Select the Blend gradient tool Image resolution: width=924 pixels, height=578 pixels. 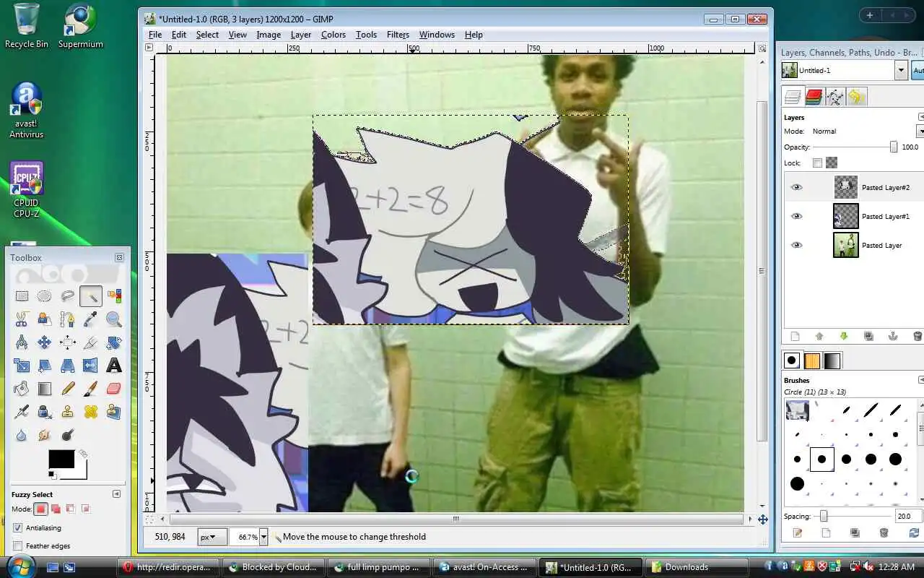pyautogui.click(x=45, y=389)
